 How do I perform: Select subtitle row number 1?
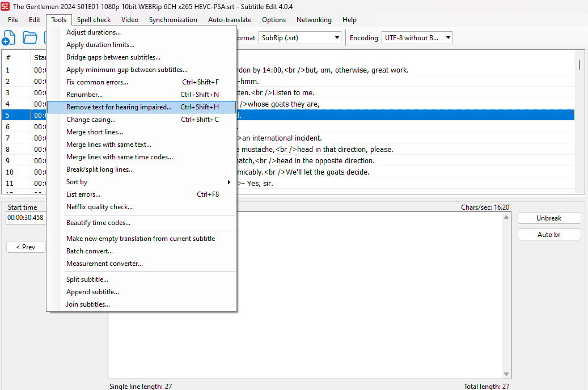[x=288, y=70]
